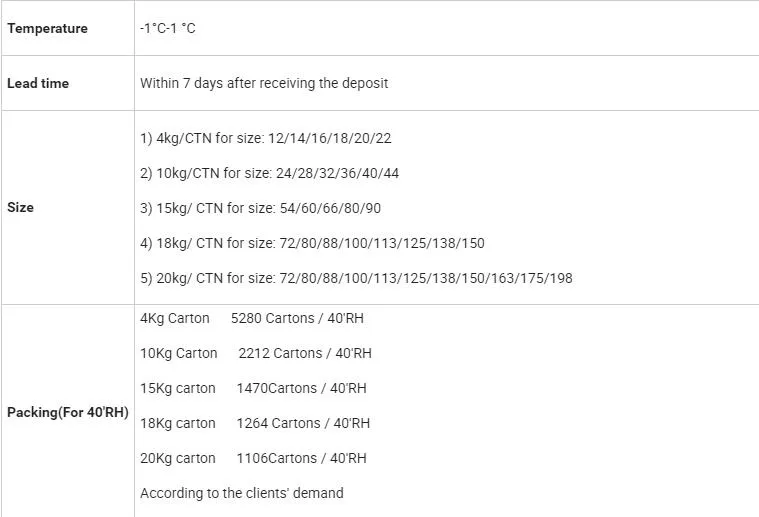Click the Temperature row label

47,28
